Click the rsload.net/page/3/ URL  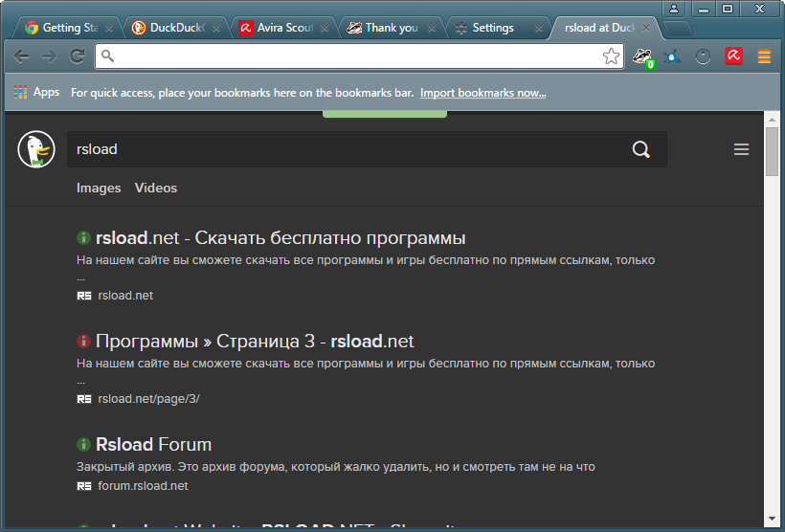click(148, 399)
